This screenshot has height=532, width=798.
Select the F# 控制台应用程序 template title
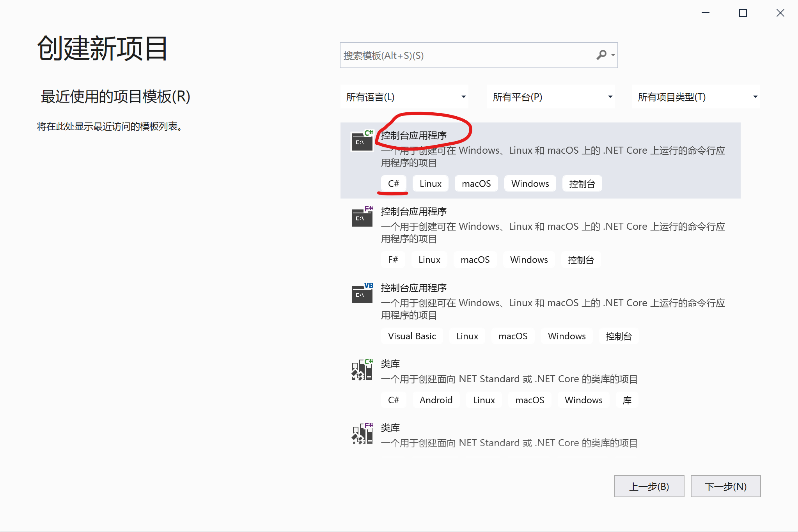[413, 212]
